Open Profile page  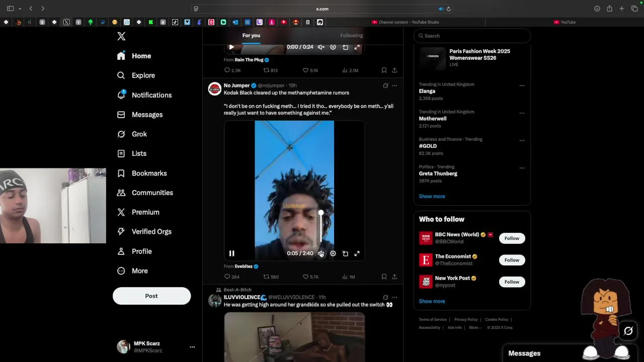(x=134, y=251)
